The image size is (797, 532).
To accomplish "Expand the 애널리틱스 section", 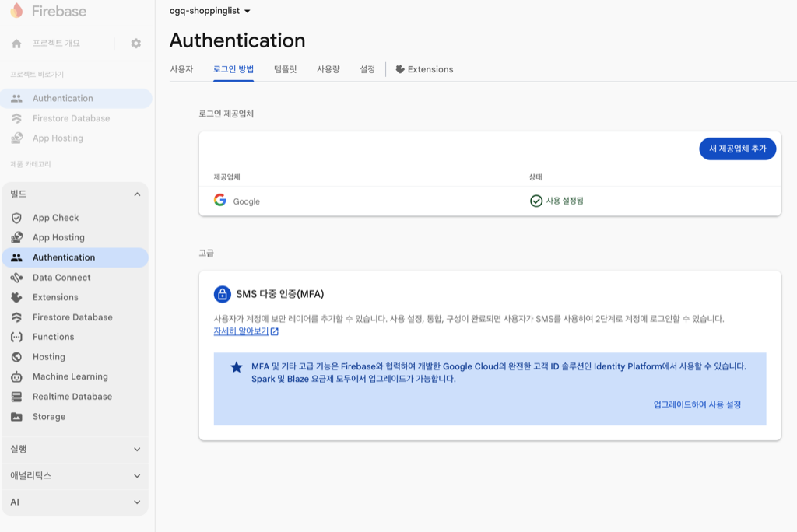I will [x=75, y=475].
